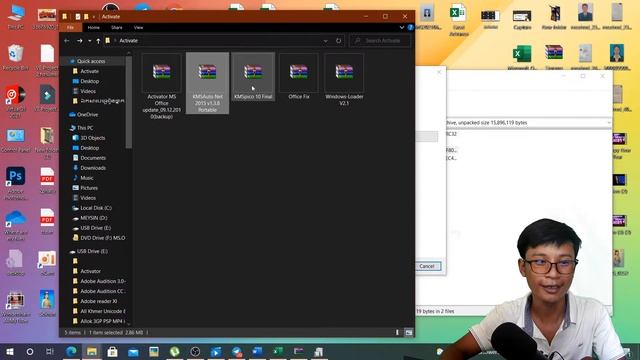Viewport: 640px width, 360px height.
Task: Open the Allok 3GP PSP MP4 folder
Action: [102, 321]
